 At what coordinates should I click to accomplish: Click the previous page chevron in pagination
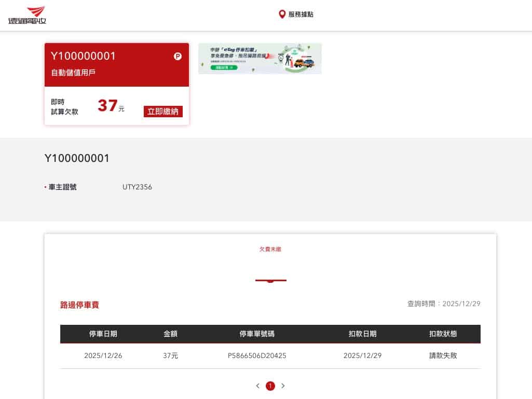(257, 386)
